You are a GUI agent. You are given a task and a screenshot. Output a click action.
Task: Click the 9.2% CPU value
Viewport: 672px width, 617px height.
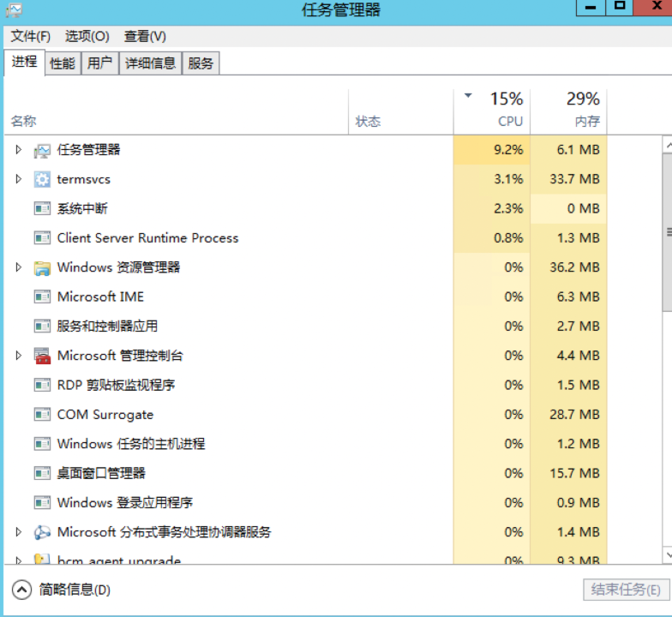pyautogui.click(x=508, y=150)
